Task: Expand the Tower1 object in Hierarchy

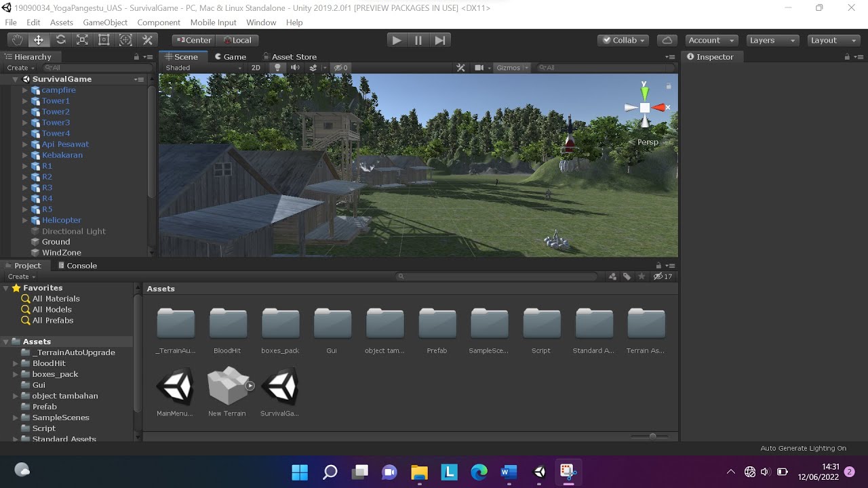Action: [25, 101]
